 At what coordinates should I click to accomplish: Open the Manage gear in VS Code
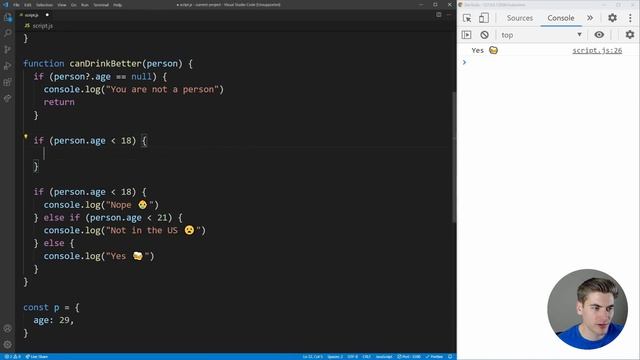click(x=8, y=344)
